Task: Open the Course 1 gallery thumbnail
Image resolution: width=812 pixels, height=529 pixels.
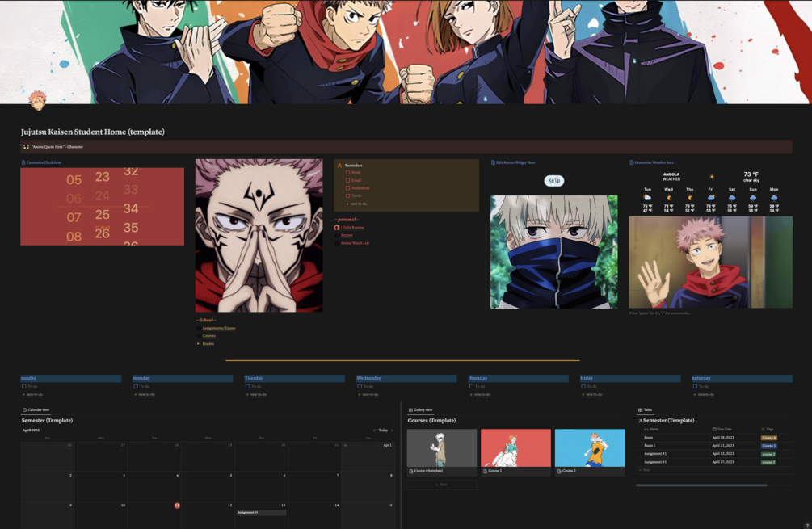Action: click(x=515, y=448)
